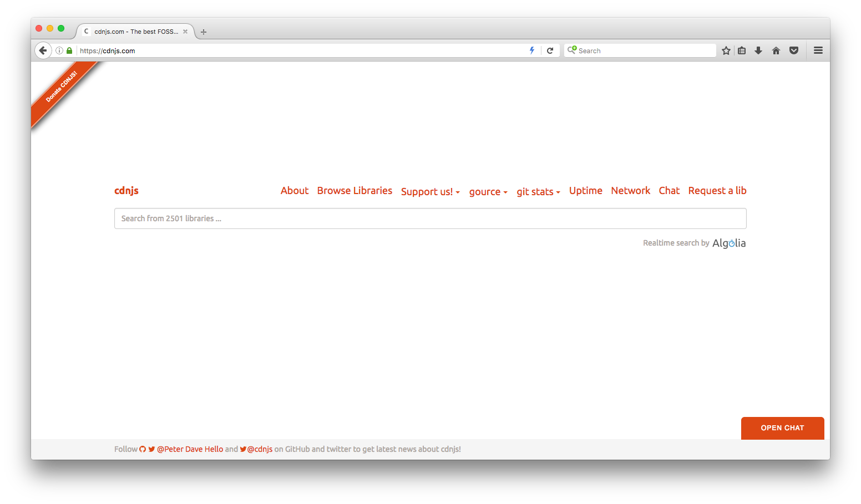Open the bookmarks list icon
The image size is (861, 504).
pos(742,50)
